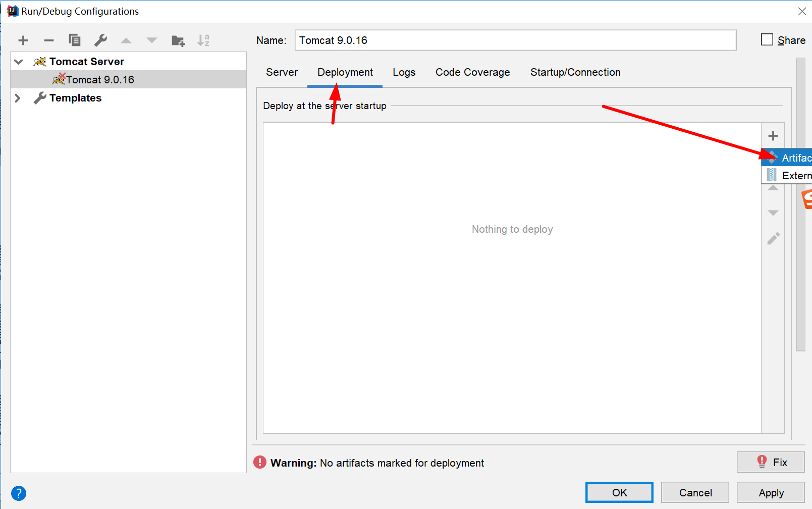Switch to the Deployment tab
The width and height of the screenshot is (812, 509).
(345, 72)
